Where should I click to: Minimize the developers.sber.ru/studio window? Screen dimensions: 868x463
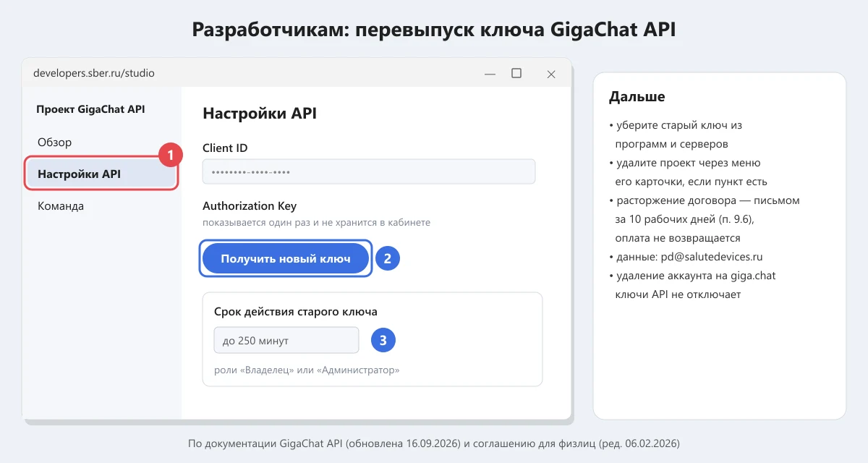coord(490,74)
